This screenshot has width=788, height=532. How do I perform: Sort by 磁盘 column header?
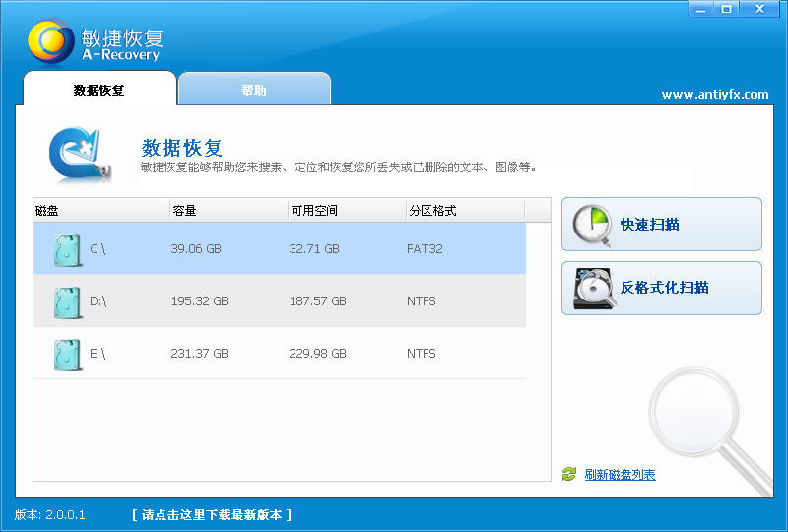[100, 211]
